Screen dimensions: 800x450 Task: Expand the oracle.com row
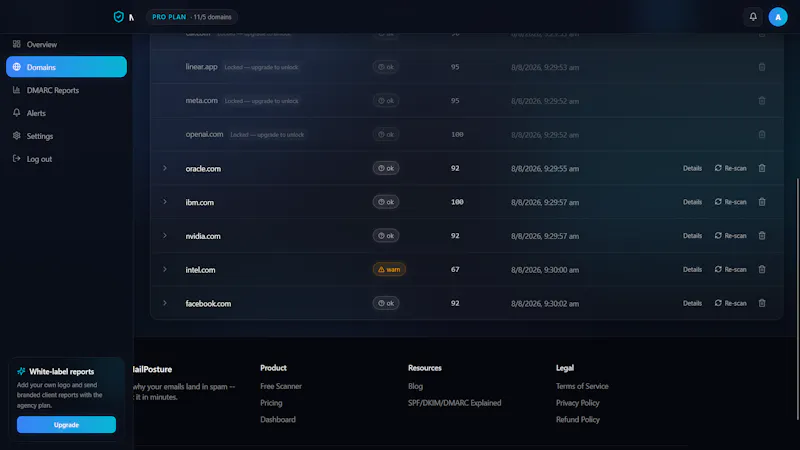point(165,168)
